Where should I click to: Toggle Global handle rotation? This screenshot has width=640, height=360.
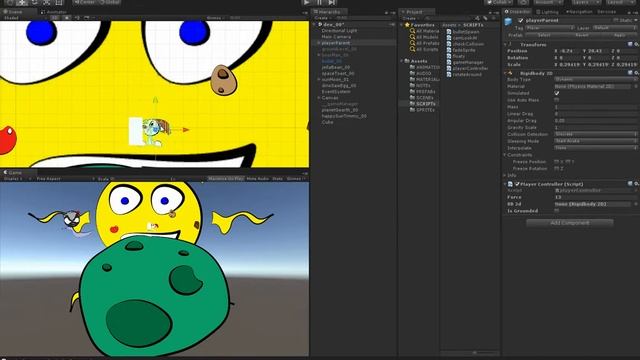[x=109, y=2]
